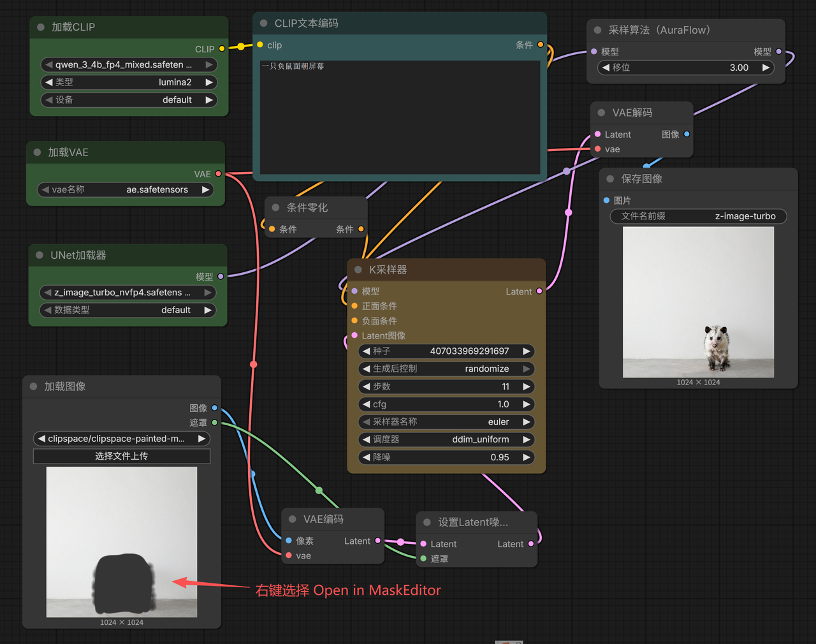Click the Latent output socket on VAE编码 node
Screen dimensions: 816x644
coord(378,541)
